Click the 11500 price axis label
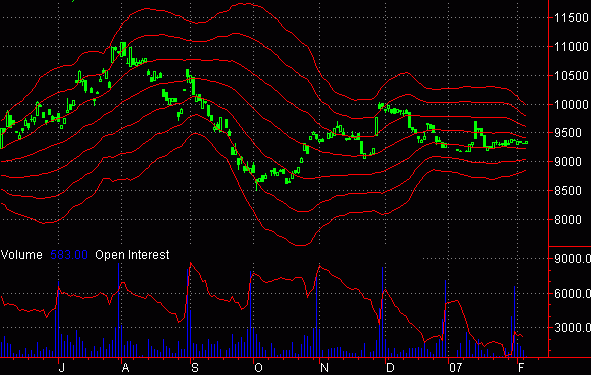 571,18
